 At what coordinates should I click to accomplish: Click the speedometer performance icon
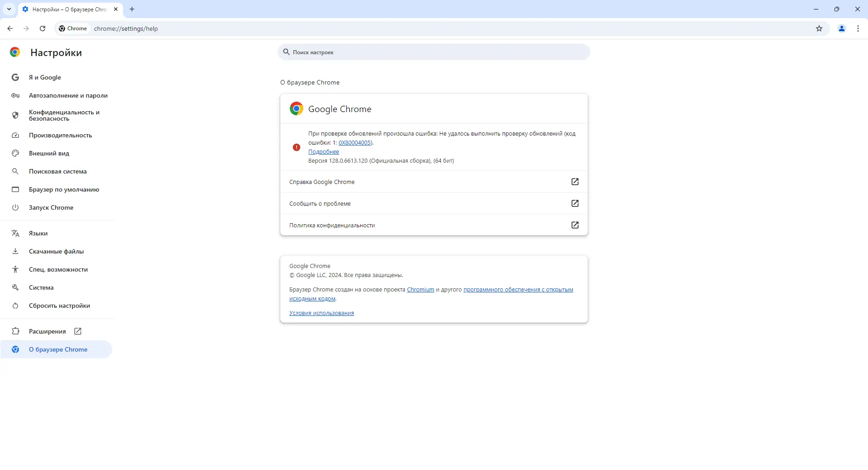tap(15, 135)
